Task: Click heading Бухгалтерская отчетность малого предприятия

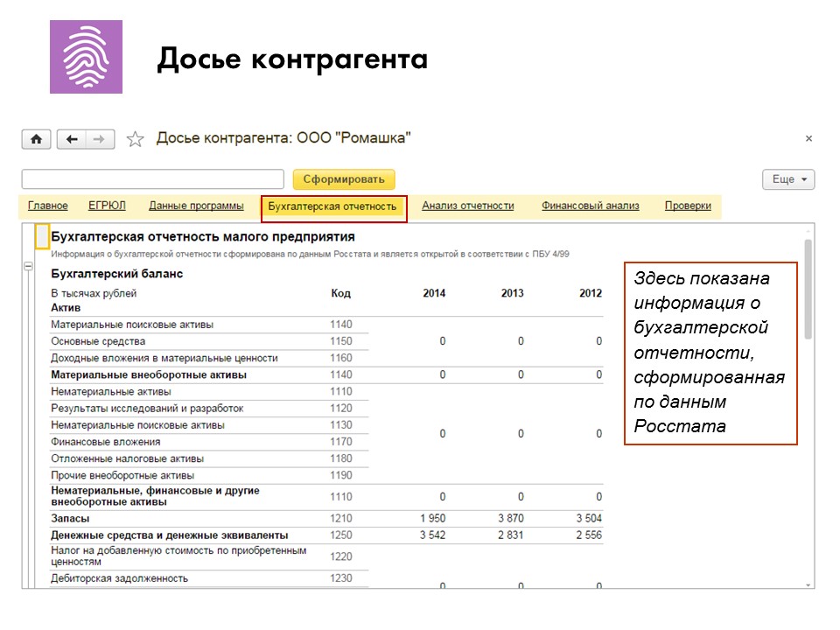Action: click(x=203, y=237)
